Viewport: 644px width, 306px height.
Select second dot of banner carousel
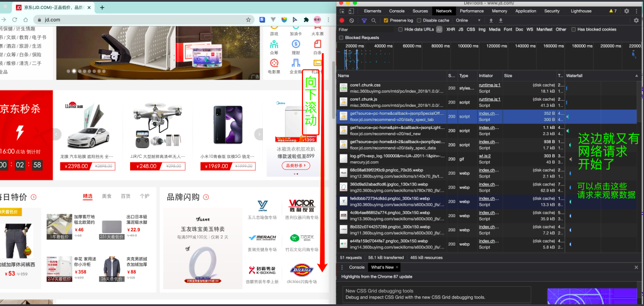(74, 71)
